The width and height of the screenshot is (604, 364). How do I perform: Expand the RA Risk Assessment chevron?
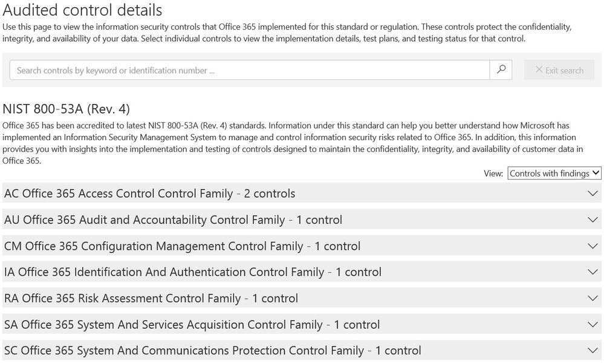coord(593,298)
